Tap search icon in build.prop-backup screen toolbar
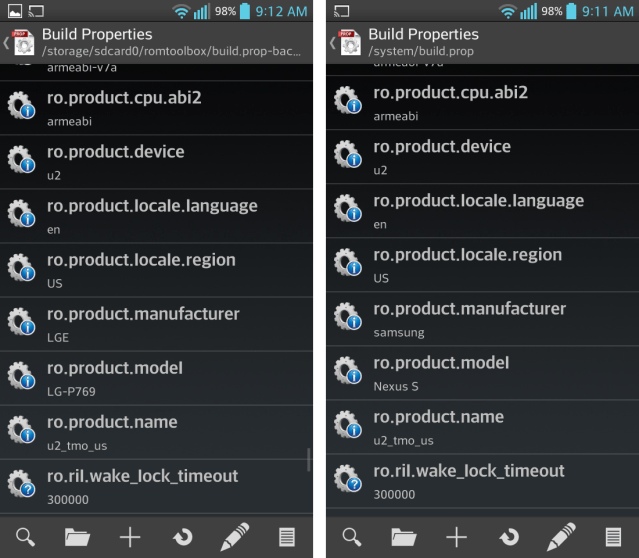Image resolution: width=639 pixels, height=558 pixels. 25,536
